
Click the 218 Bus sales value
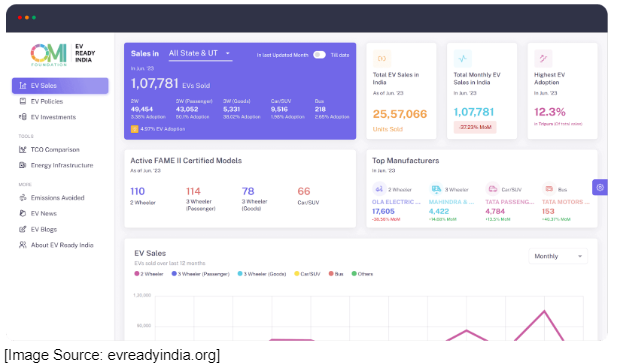point(320,109)
